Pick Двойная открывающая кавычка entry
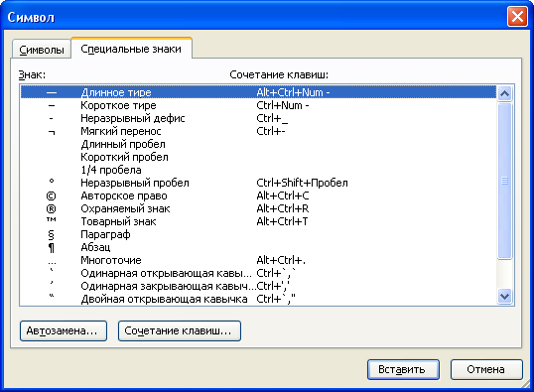534x392 pixels. coord(258,300)
